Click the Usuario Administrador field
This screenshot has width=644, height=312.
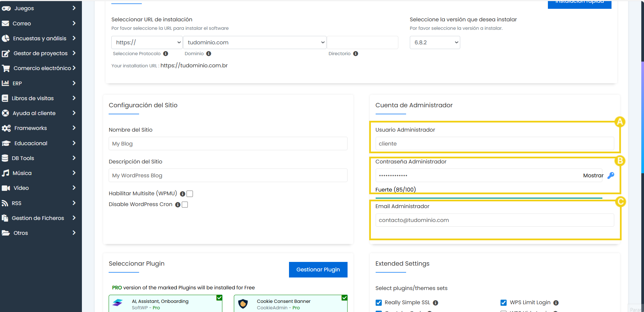[x=495, y=143]
